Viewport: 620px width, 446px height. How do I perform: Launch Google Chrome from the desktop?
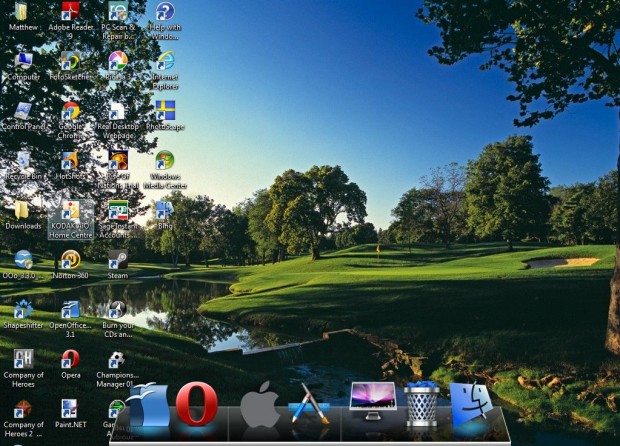point(70,112)
